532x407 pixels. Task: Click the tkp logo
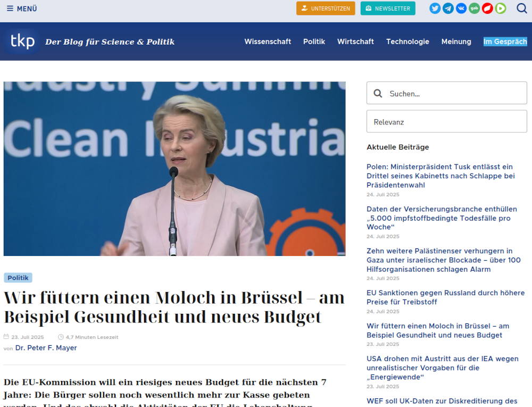coord(22,41)
